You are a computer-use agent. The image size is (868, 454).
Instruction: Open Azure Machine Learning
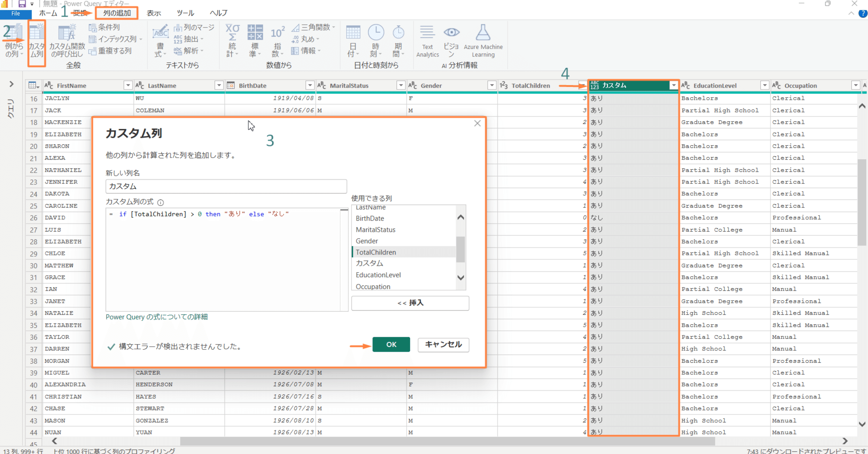point(483,41)
